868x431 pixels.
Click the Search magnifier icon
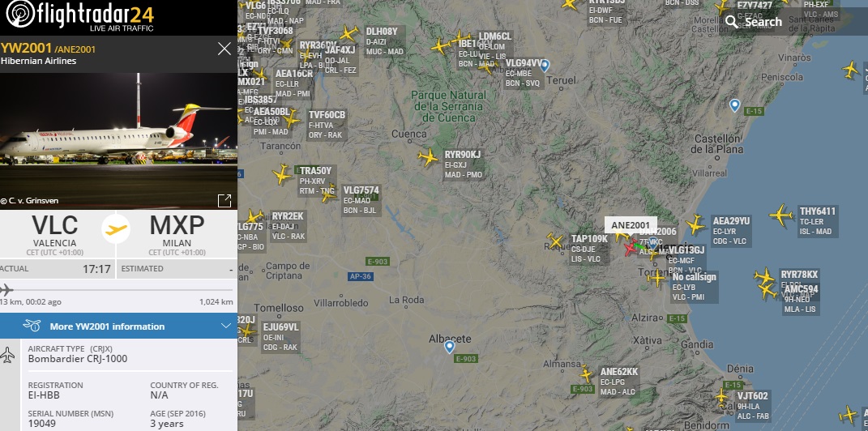(732, 22)
